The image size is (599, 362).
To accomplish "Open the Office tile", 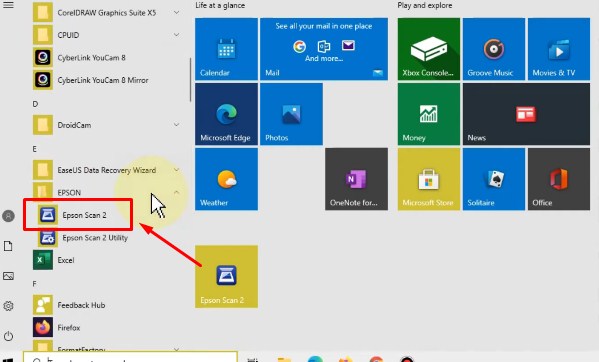I will point(559,179).
